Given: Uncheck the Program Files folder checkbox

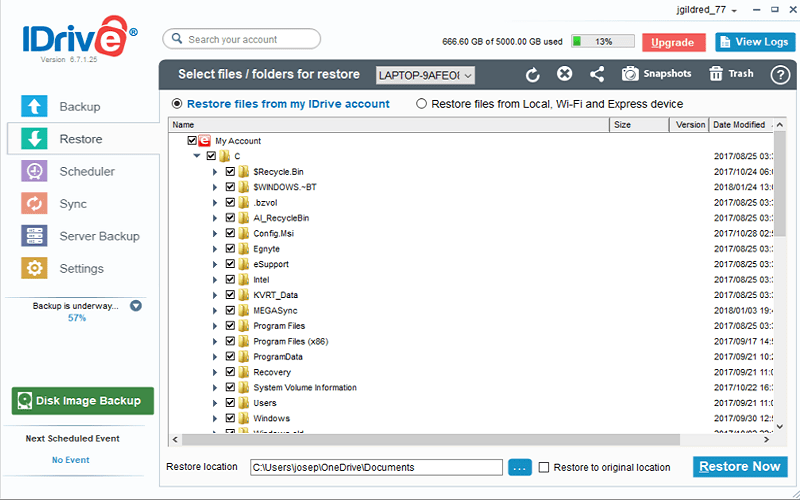Looking at the screenshot, I should coord(230,326).
